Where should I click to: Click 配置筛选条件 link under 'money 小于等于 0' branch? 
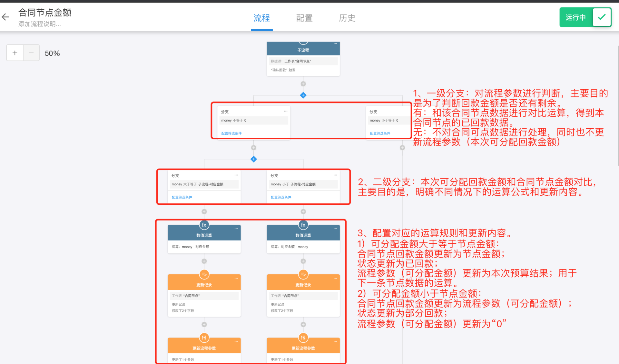(380, 133)
